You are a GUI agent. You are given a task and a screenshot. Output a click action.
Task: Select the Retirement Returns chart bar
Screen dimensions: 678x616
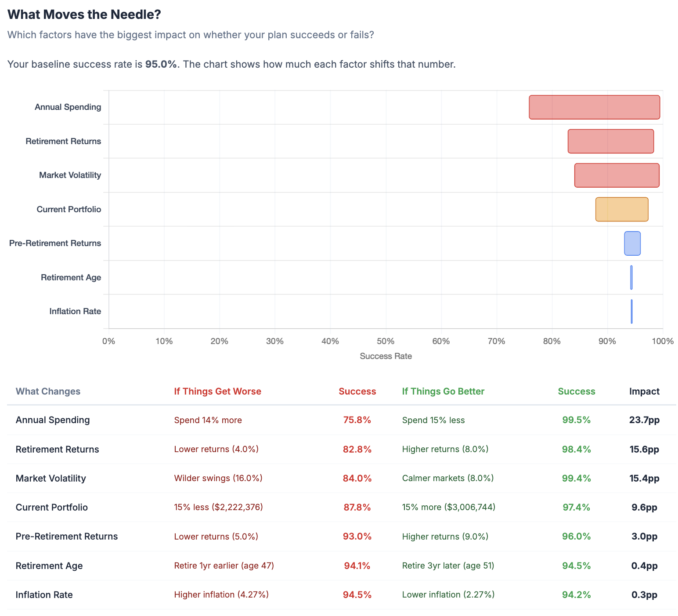pos(611,141)
